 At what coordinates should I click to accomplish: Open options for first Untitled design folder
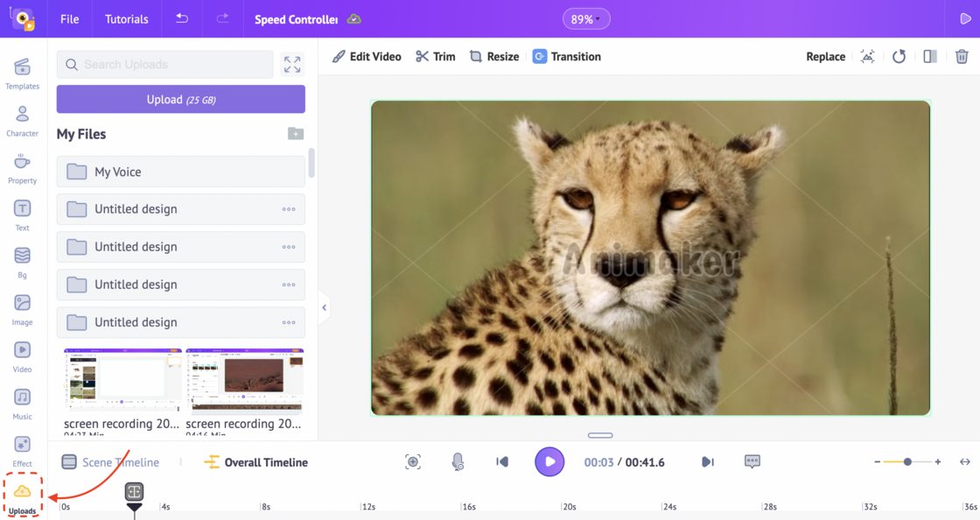(289, 210)
